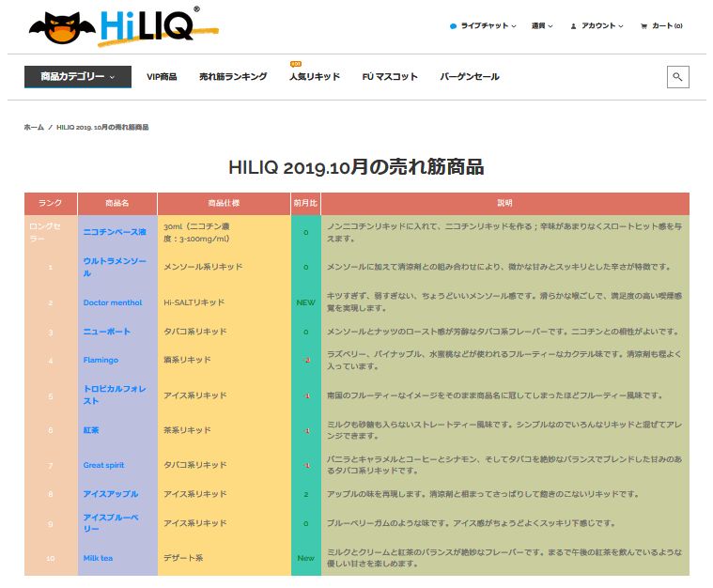Open Doctor menthol product link

coord(113,302)
